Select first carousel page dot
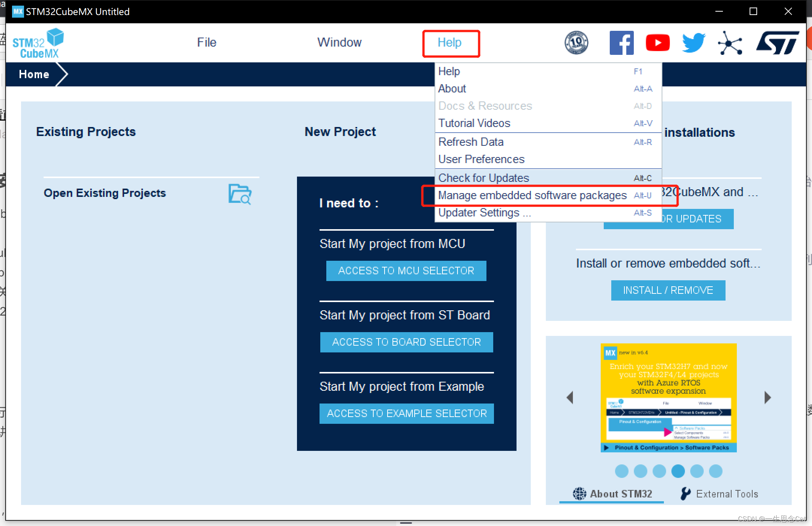The height and width of the screenshot is (526, 812). click(622, 471)
